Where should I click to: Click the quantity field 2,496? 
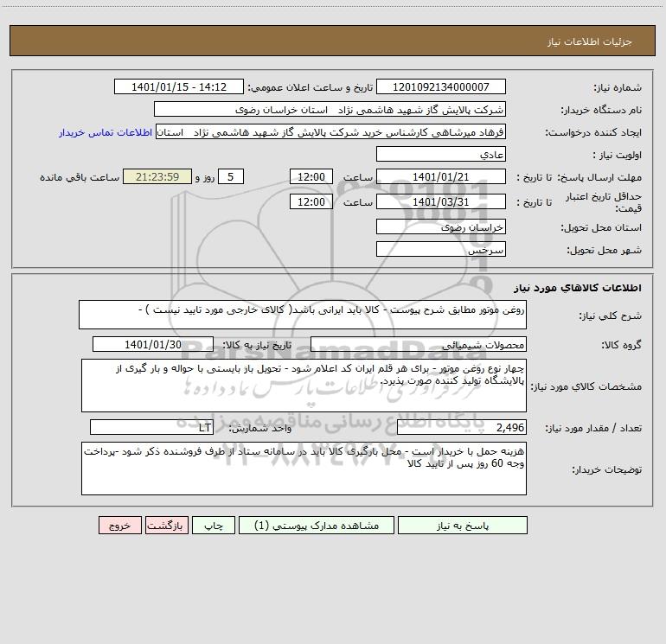pyautogui.click(x=462, y=427)
